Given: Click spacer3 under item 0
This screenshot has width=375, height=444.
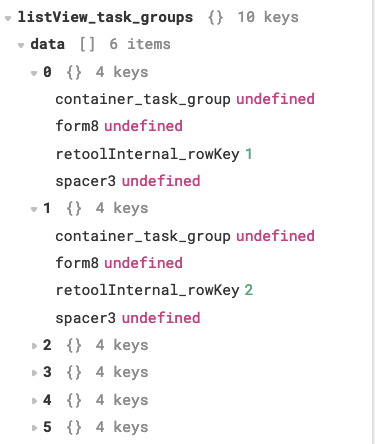Looking at the screenshot, I should [x=86, y=181].
